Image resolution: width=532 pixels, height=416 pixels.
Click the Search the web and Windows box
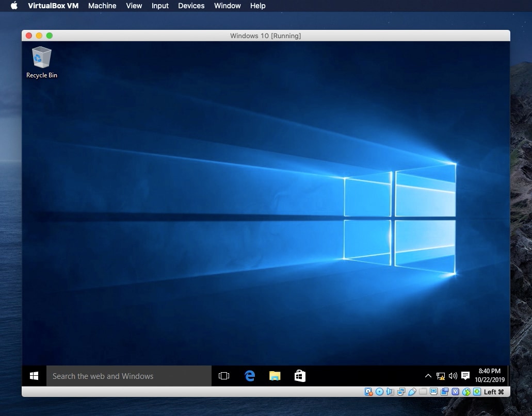click(x=128, y=376)
